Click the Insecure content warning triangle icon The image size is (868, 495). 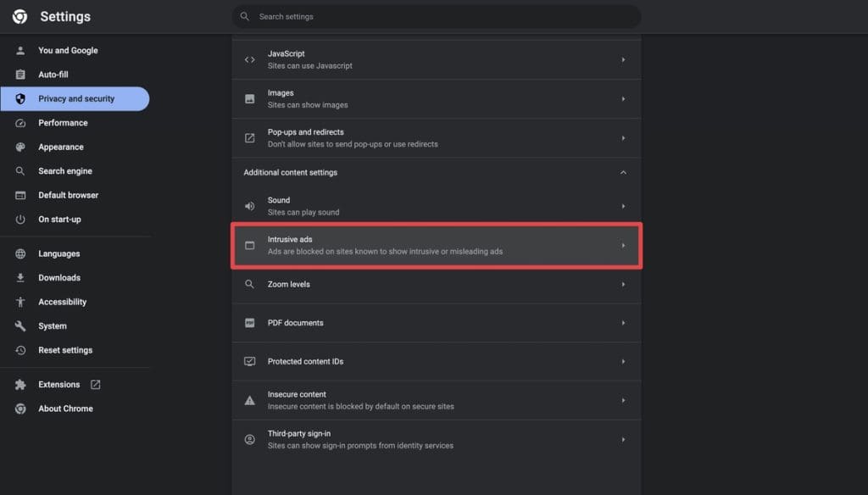[x=250, y=400]
